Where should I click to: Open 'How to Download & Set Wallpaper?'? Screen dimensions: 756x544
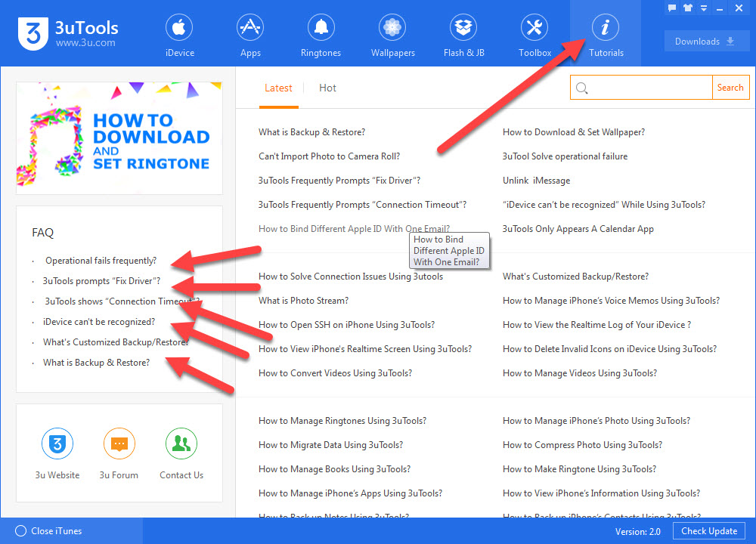coord(574,132)
